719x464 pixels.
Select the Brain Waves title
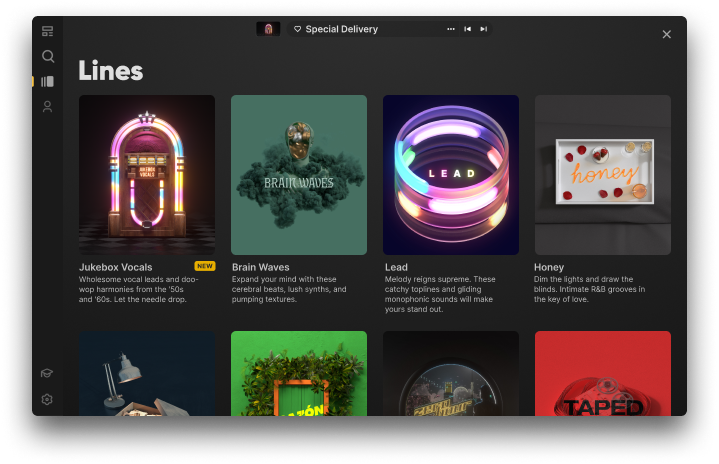pyautogui.click(x=260, y=267)
